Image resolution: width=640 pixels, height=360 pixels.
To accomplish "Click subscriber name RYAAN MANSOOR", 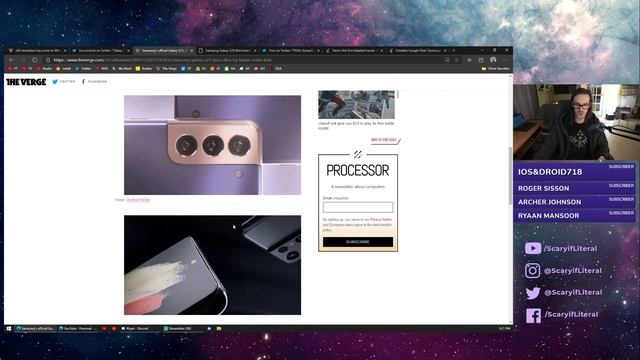I will pos(548,216).
